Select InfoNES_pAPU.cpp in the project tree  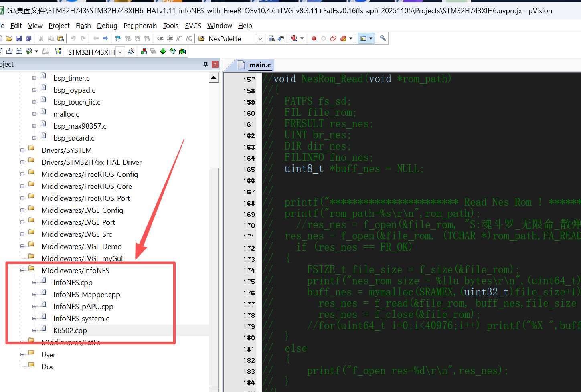coord(83,307)
